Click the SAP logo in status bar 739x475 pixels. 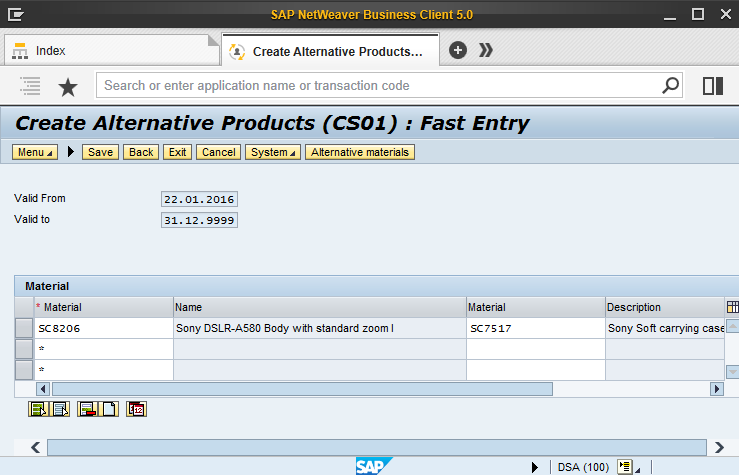click(x=374, y=466)
